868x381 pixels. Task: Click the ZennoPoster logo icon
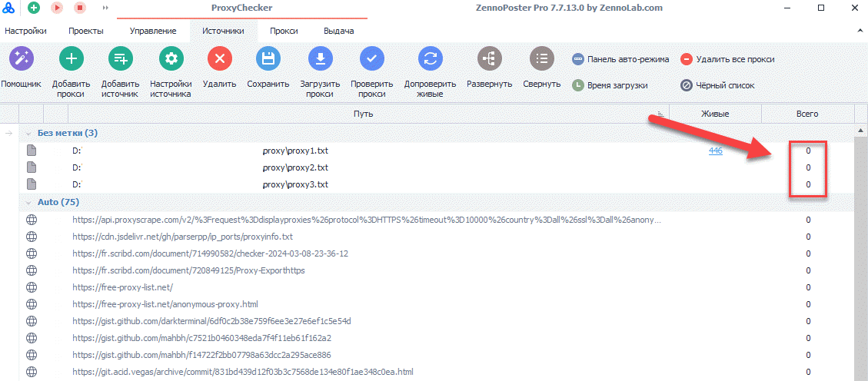pos(9,8)
